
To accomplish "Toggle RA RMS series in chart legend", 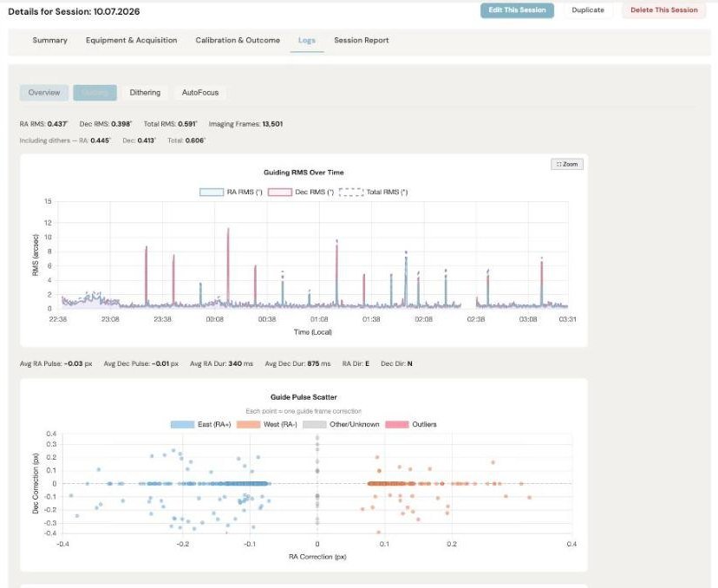I will pyautogui.click(x=231, y=192).
